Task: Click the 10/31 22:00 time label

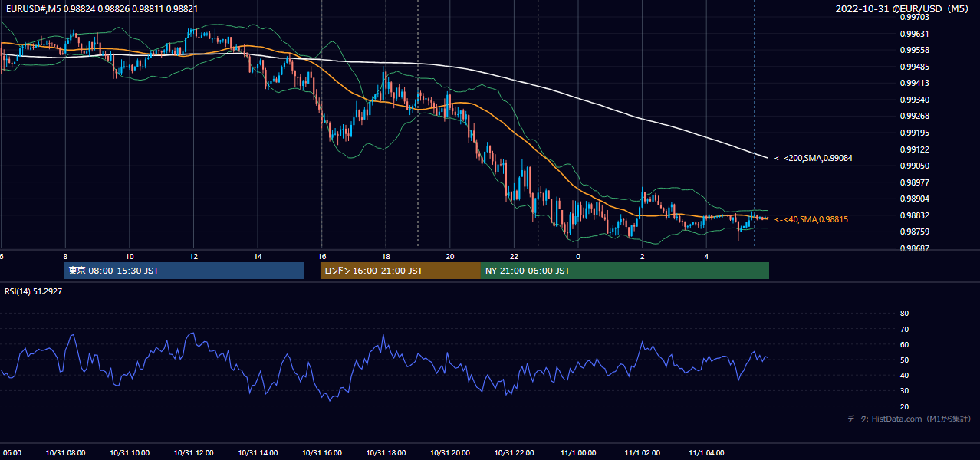Action: click(514, 453)
